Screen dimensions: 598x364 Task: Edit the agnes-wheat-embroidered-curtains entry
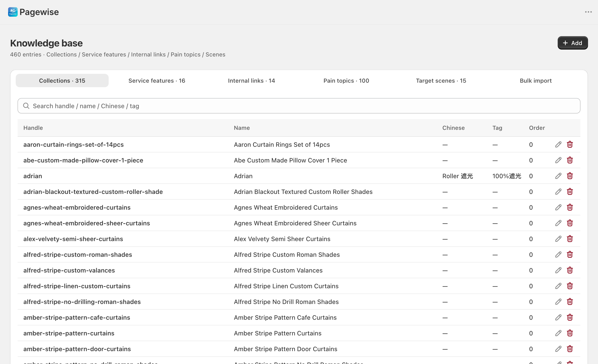point(558,207)
